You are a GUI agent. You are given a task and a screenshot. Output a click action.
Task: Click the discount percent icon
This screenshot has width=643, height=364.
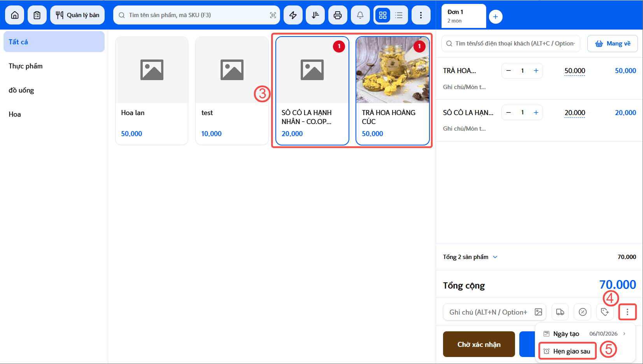(x=583, y=312)
